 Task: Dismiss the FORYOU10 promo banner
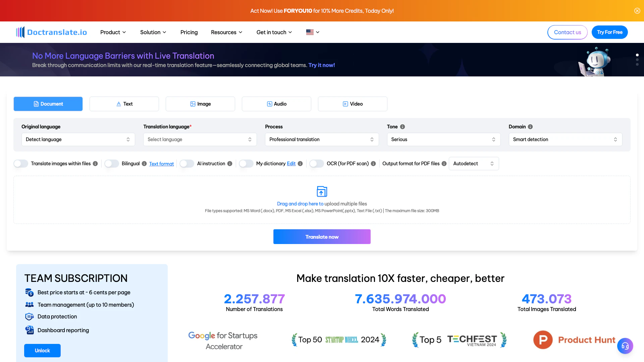[x=637, y=10]
